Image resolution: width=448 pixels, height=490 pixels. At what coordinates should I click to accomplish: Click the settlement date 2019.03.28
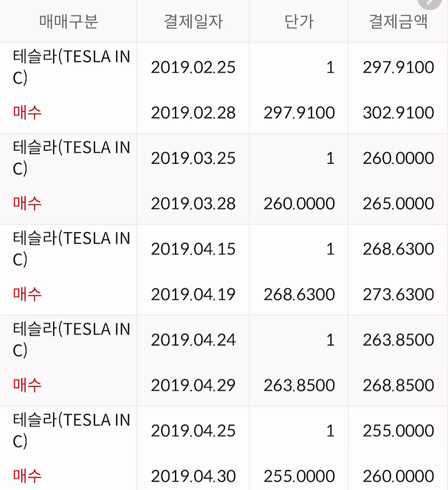(193, 204)
